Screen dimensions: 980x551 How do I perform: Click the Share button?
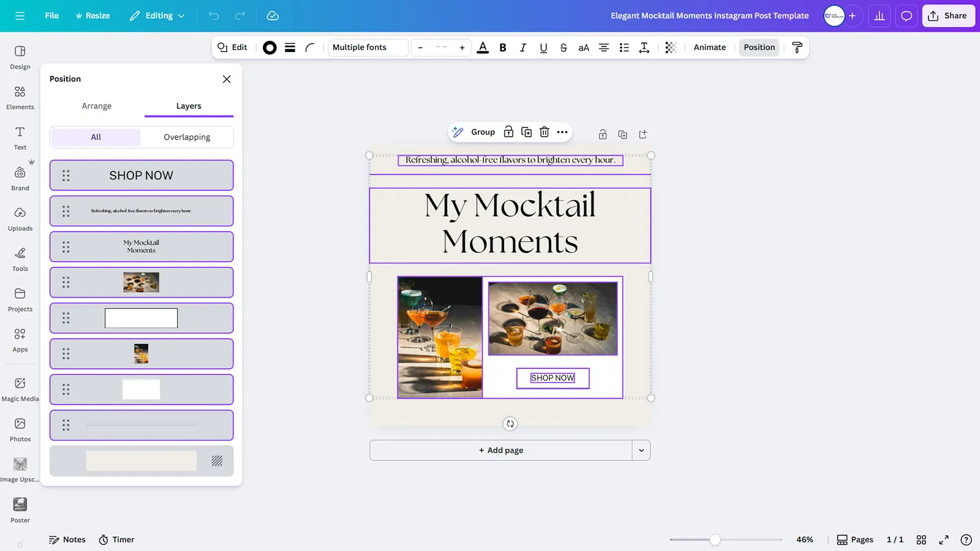pyautogui.click(x=948, y=16)
